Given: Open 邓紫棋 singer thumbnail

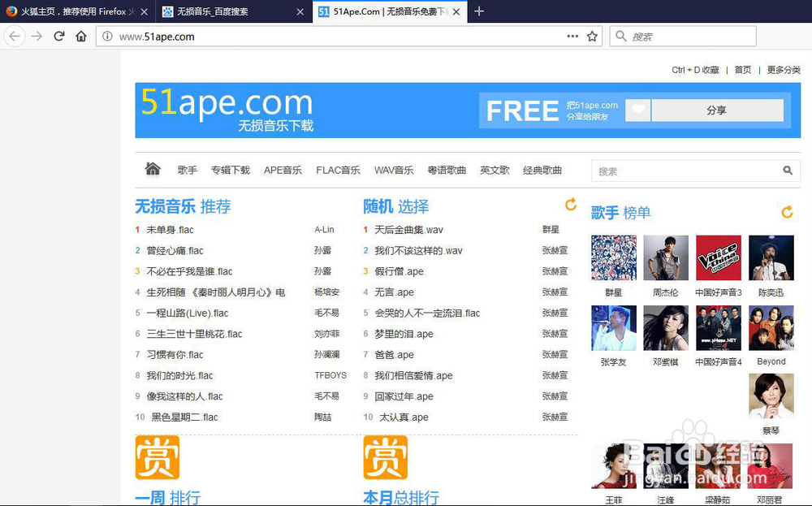Looking at the screenshot, I should point(666,328).
